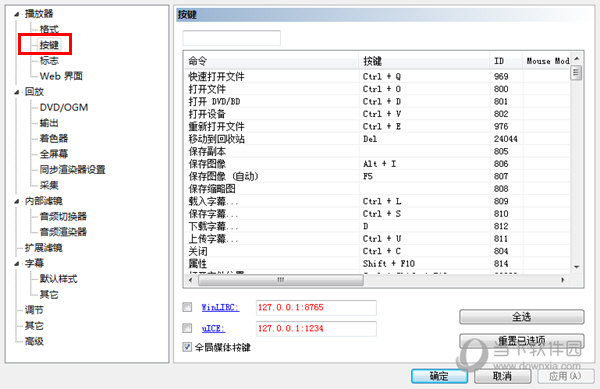Select 扩展滤镜 in the tree
Viewport: 600px width, 389px height.
[x=44, y=248]
